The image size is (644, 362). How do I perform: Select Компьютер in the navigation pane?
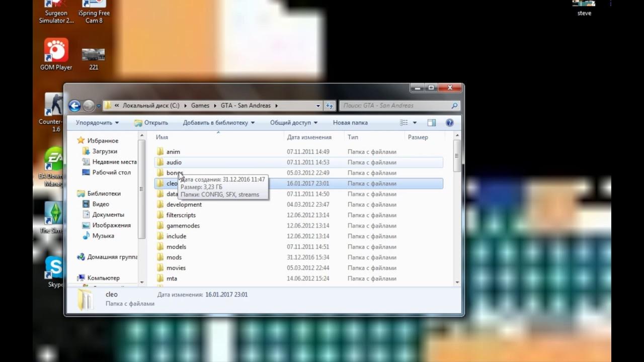coord(99,278)
